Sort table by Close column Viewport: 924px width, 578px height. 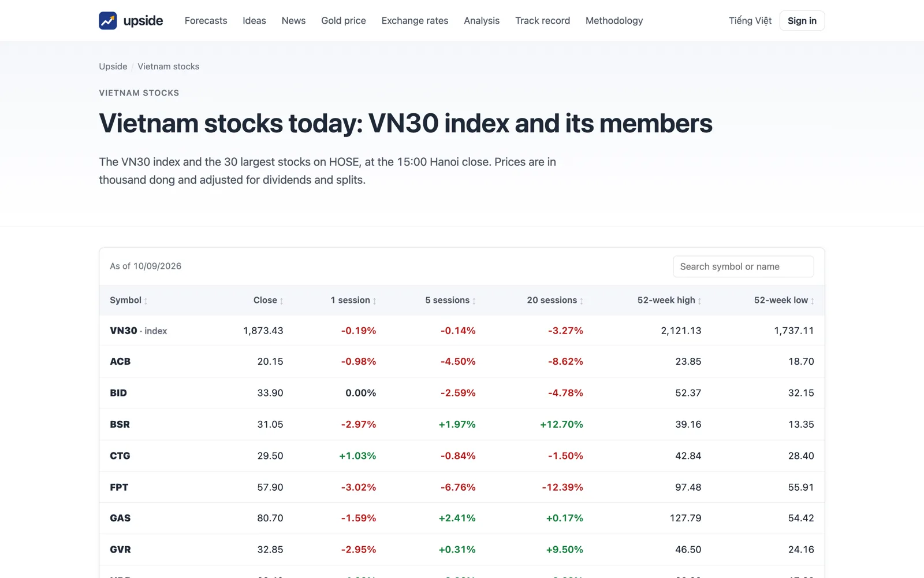[x=268, y=301]
